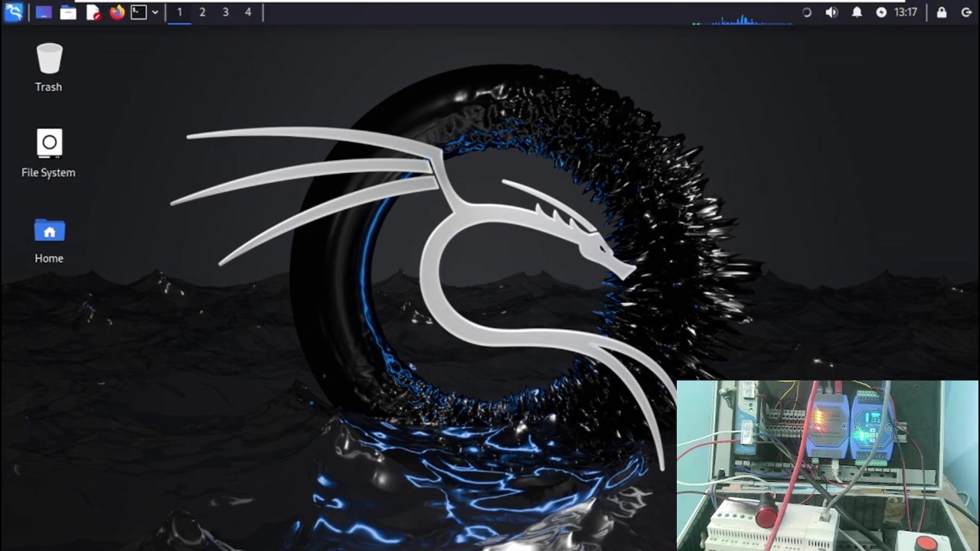This screenshot has width=980, height=551.
Task: Switch to workspace 2
Action: point(202,12)
